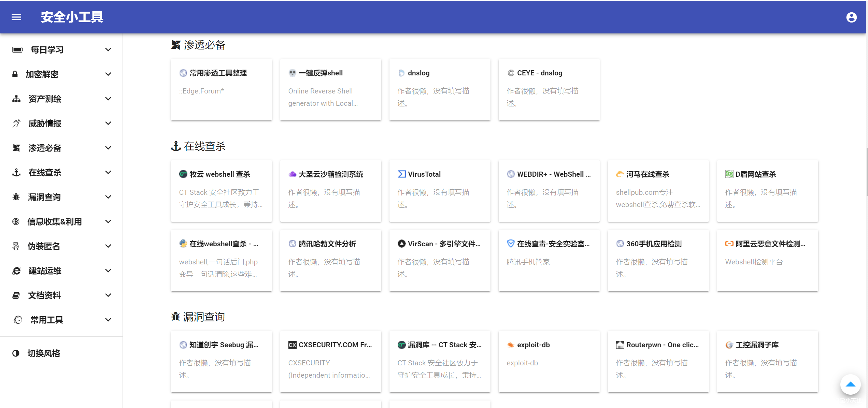868x408 pixels.
Task: Click the bug icon beside 漏洞查询 heading
Action: 175,316
